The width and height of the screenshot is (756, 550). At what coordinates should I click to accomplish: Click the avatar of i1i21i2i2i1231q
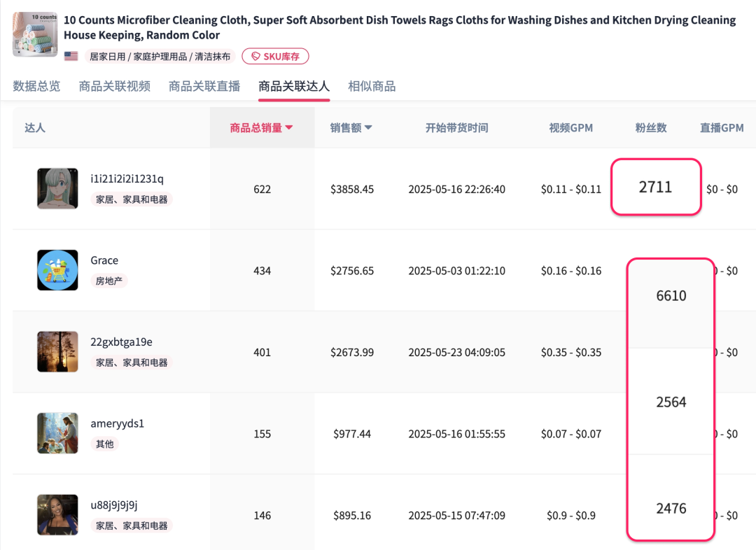pos(57,189)
